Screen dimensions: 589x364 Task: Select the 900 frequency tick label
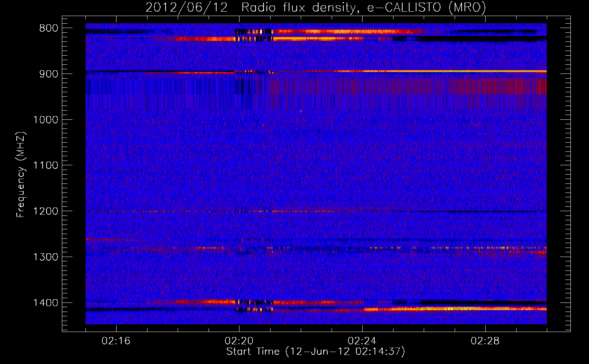pyautogui.click(x=49, y=74)
